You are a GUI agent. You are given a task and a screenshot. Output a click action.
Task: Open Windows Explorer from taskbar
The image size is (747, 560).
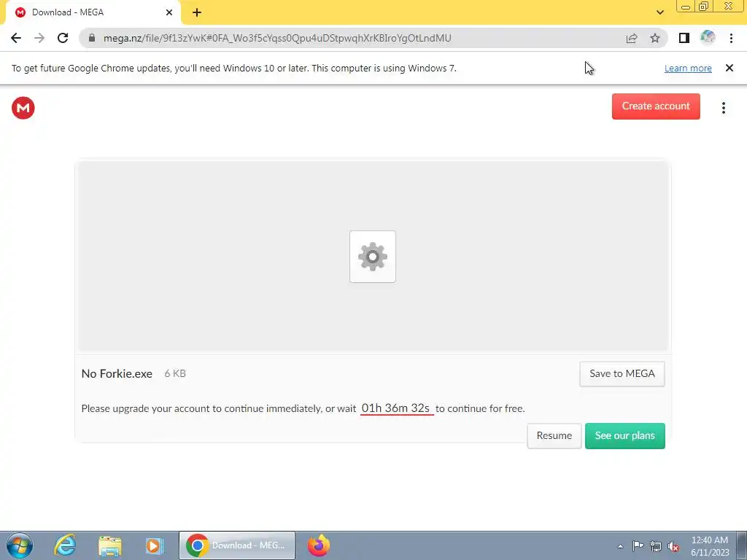110,545
